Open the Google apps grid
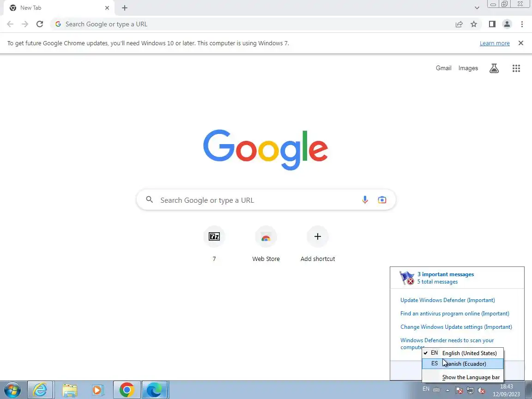Image resolution: width=532 pixels, height=399 pixels. 516,68
